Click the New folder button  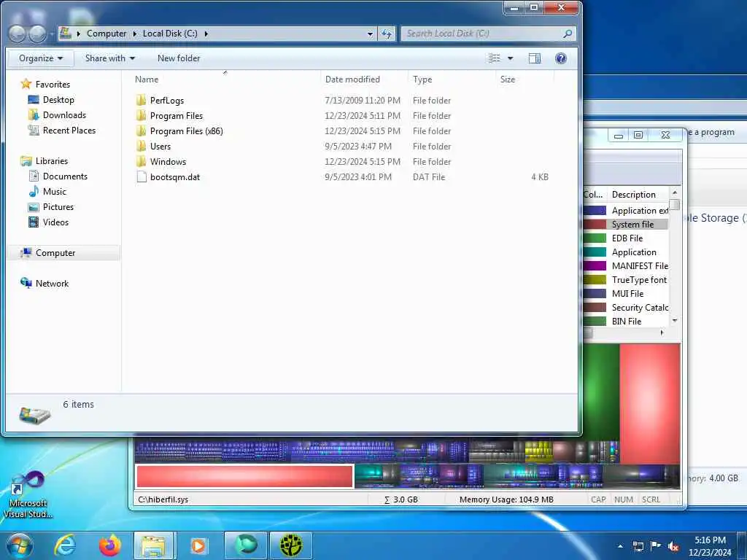(179, 58)
